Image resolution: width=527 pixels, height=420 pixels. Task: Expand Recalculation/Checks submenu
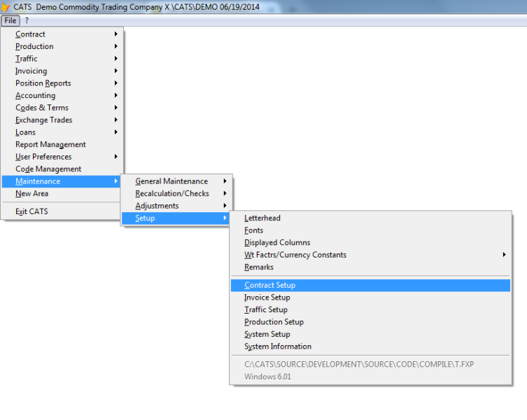176,193
